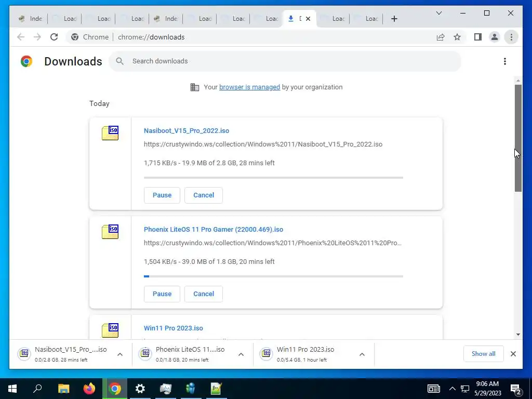Click the Phoenix LiteOS source URL

coord(272,243)
